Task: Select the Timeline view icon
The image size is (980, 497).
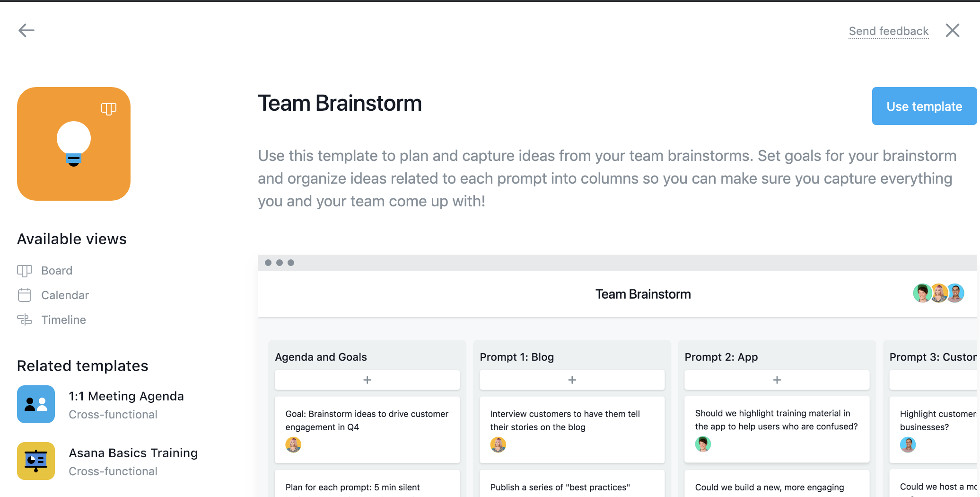Action: 25,320
